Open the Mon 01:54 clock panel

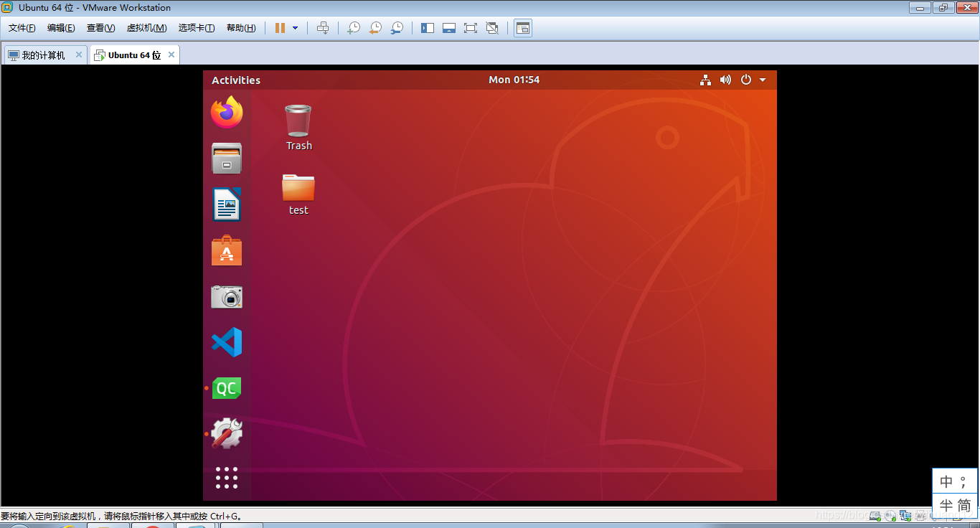(x=514, y=80)
